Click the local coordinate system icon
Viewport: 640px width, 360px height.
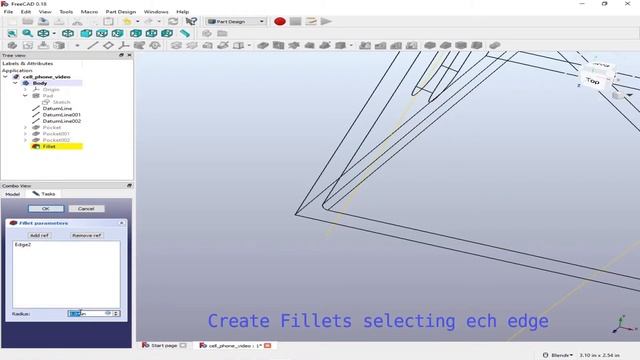tap(123, 45)
